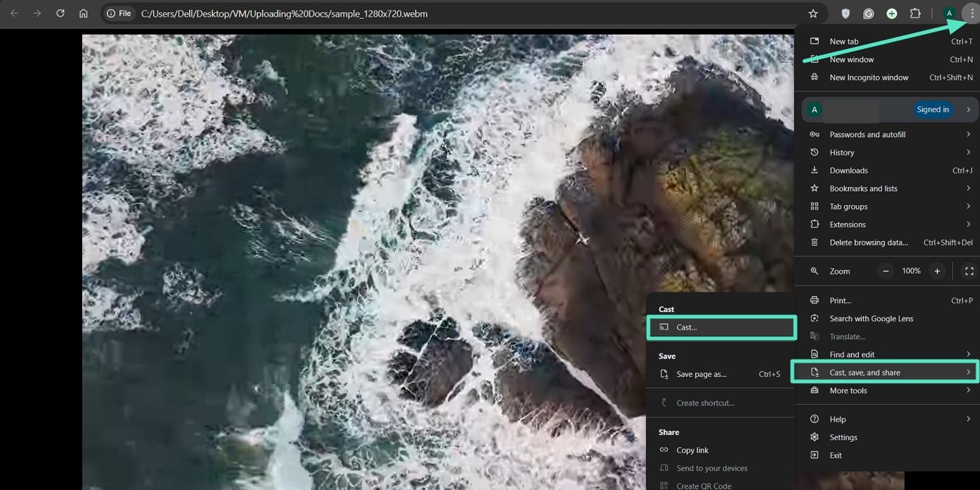The width and height of the screenshot is (980, 490).
Task: Expand Bookmarks and lists submenu
Action: click(887, 188)
